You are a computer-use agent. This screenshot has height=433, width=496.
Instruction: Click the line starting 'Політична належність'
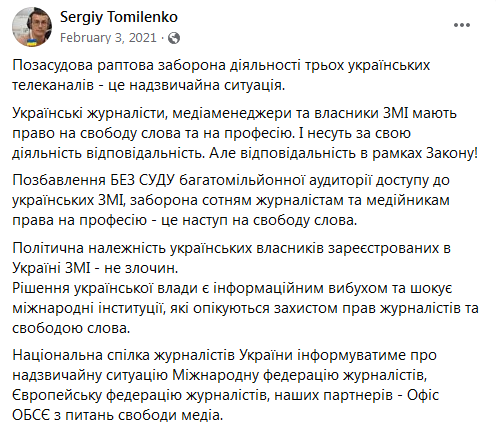click(x=231, y=248)
